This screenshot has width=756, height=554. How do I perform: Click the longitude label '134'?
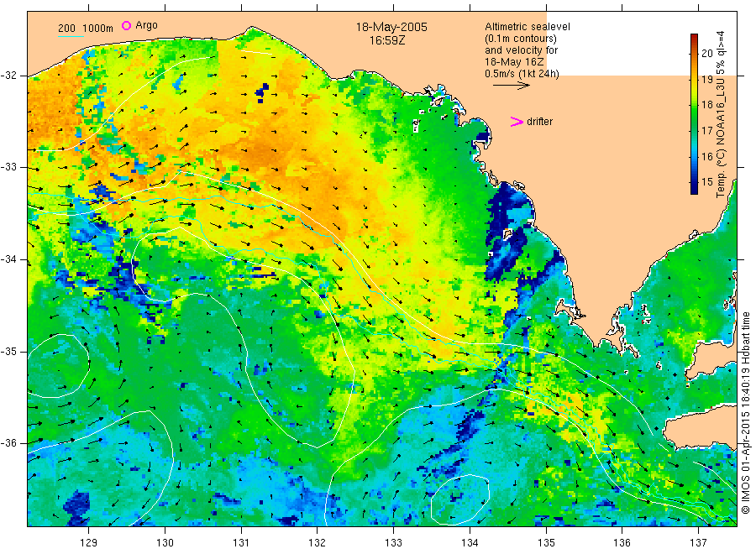pyautogui.click(x=470, y=543)
